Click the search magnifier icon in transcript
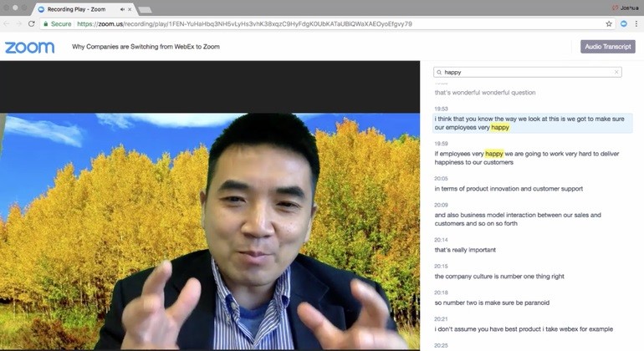This screenshot has height=351, width=644. pyautogui.click(x=439, y=72)
